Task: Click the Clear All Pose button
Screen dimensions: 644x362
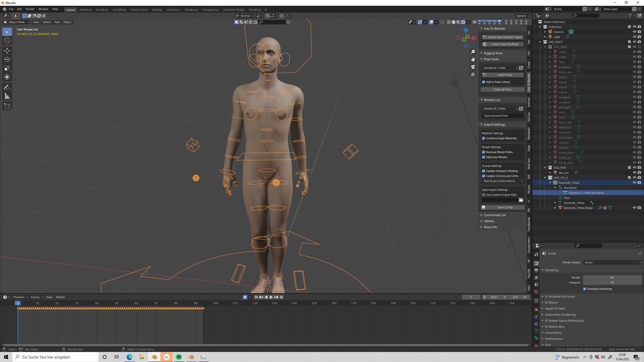Action: coord(503,89)
